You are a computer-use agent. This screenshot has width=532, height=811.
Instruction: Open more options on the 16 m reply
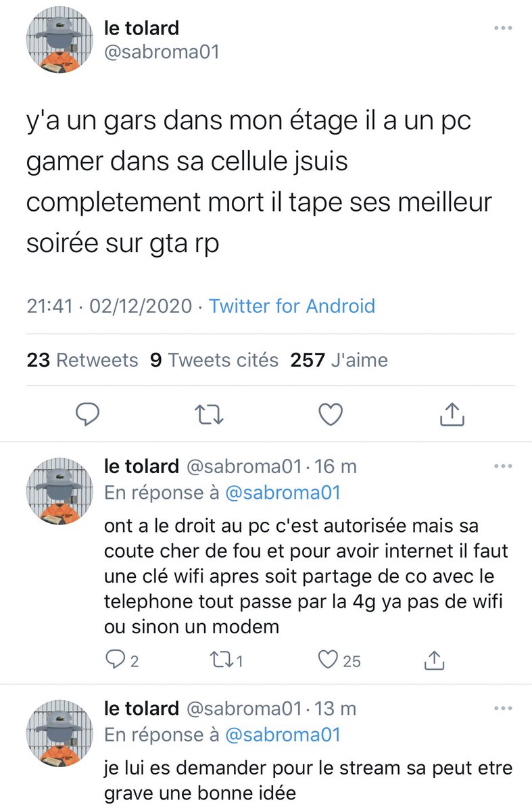pyautogui.click(x=504, y=466)
